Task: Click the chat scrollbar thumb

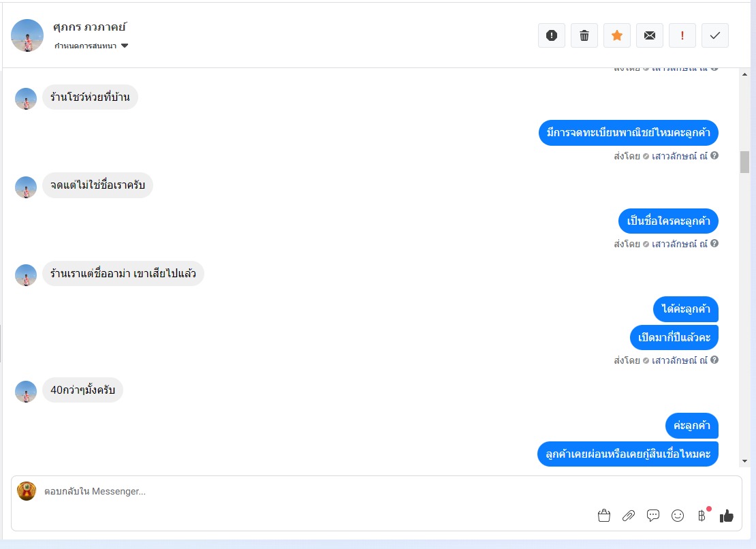Action: click(745, 162)
